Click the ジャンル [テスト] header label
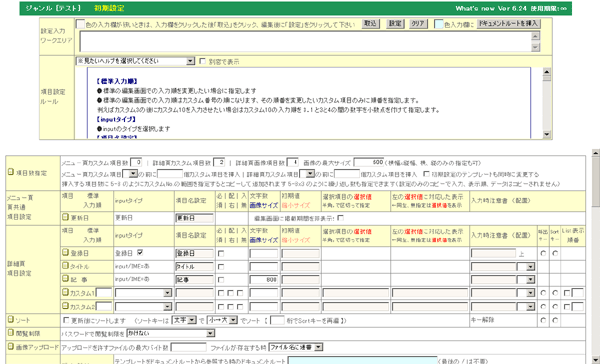Image resolution: width=600 pixels, height=364 pixels. [53, 8]
